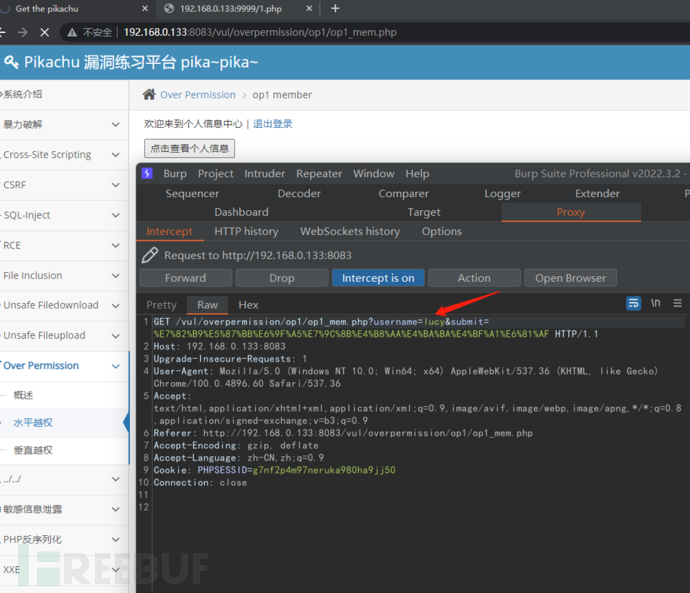Screen dimensions: 690x593
Task: Open the Window menu in Burp
Action: point(374,174)
